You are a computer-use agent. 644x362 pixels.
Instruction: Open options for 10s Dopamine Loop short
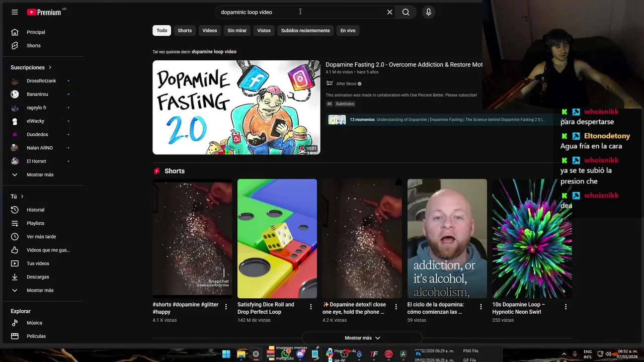coord(566,307)
